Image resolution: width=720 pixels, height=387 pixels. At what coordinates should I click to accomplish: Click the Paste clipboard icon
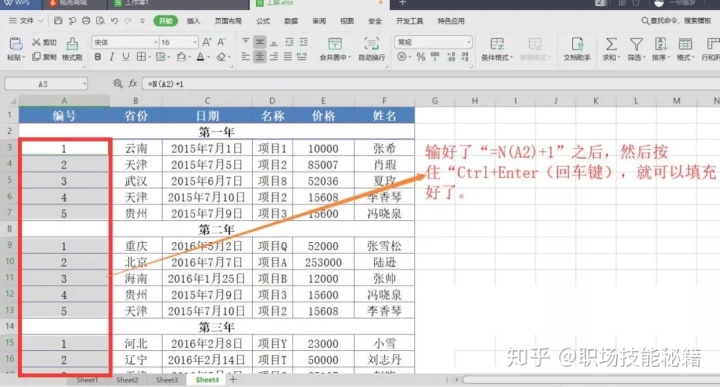16,44
